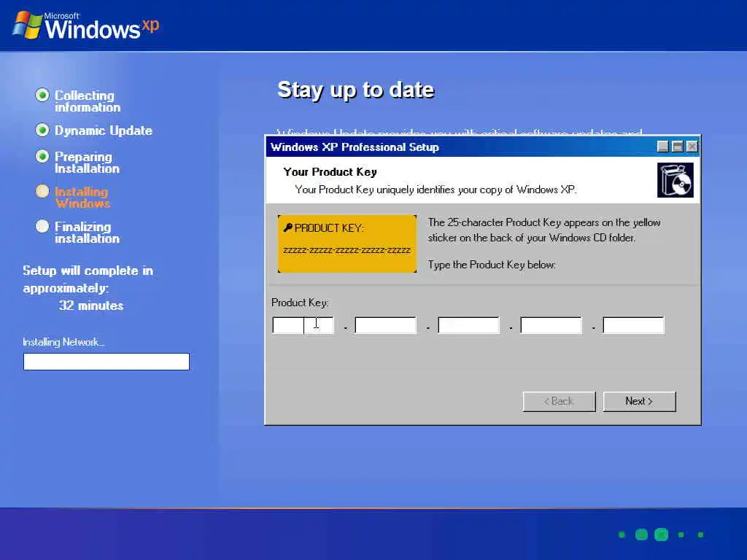Click the Collecting information step indicator
This screenshot has width=747, height=560.
point(42,96)
